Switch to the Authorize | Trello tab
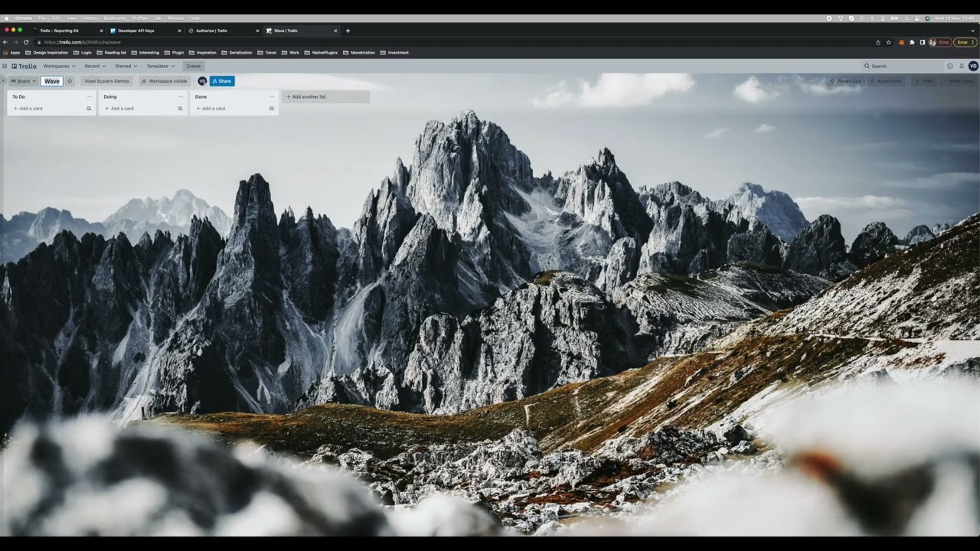Image resolution: width=980 pixels, height=551 pixels. click(x=223, y=31)
